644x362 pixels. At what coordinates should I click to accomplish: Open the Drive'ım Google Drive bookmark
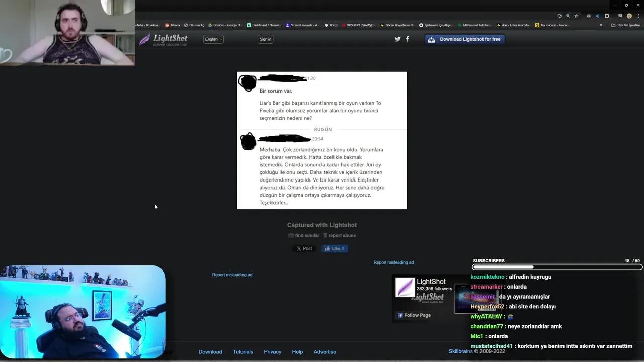[225, 25]
